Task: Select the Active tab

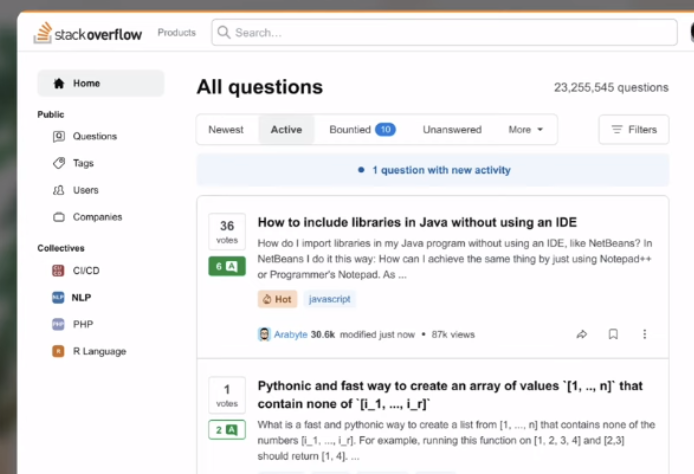Action: (x=286, y=130)
